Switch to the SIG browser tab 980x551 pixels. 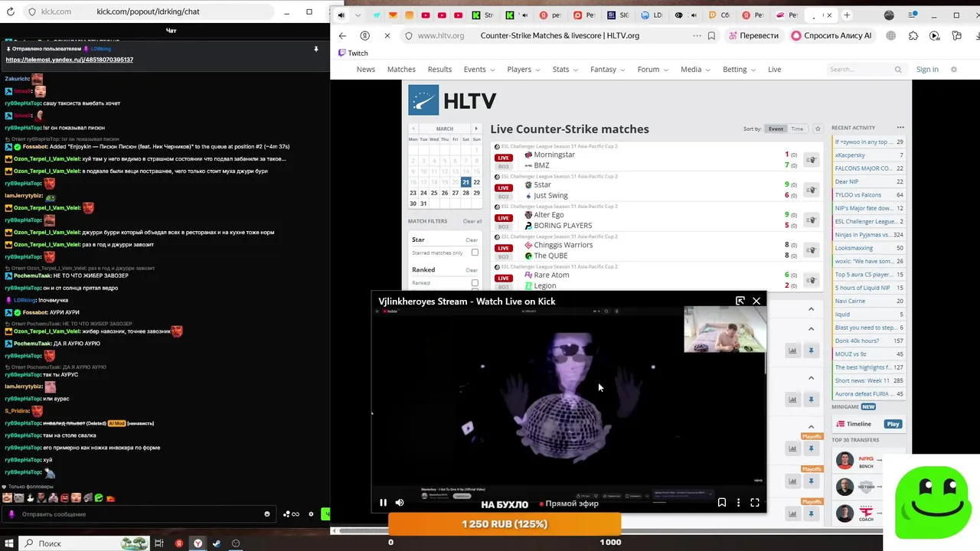click(x=618, y=15)
